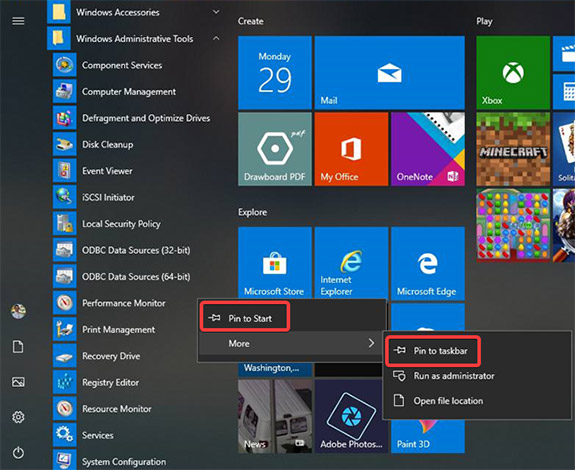This screenshot has height=470, width=575.
Task: Open the hamburger menu at top left
Action: pyautogui.click(x=18, y=21)
